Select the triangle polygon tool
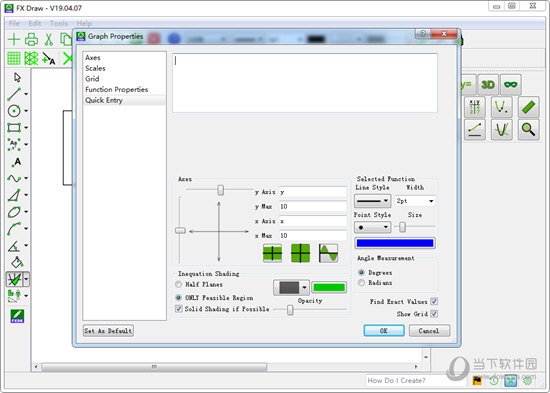 [14, 195]
